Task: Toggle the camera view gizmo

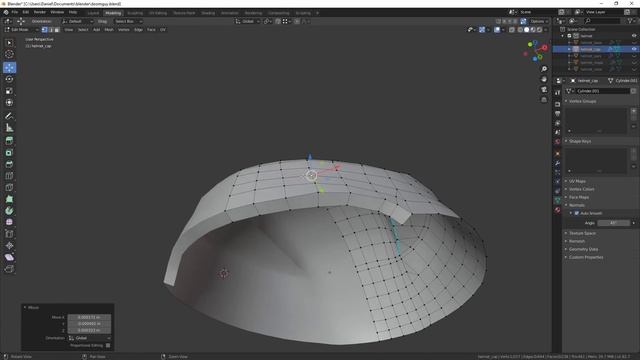Action: tap(544, 89)
